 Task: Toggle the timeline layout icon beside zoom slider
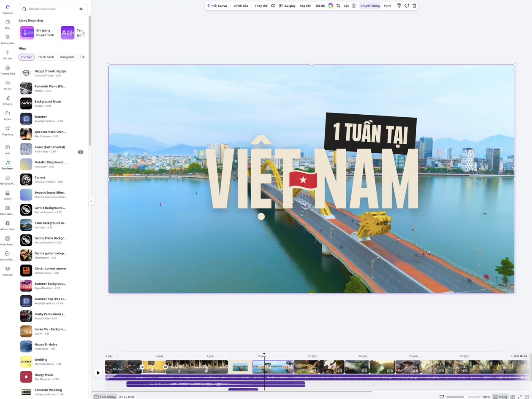pyautogui.click(x=442, y=396)
